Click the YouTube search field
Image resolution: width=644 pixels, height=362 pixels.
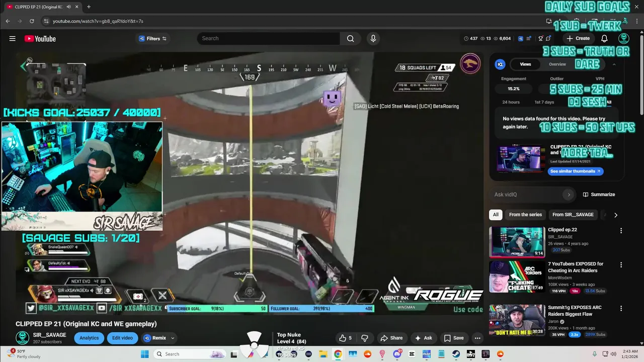point(268,39)
